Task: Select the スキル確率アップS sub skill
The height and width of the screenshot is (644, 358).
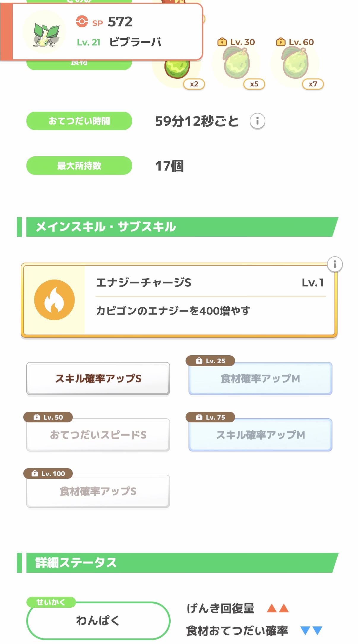Action: coord(98,378)
